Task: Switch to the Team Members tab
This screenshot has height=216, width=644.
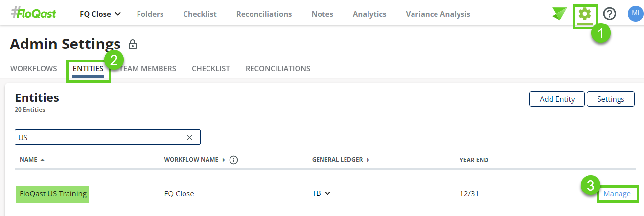Action: (148, 69)
